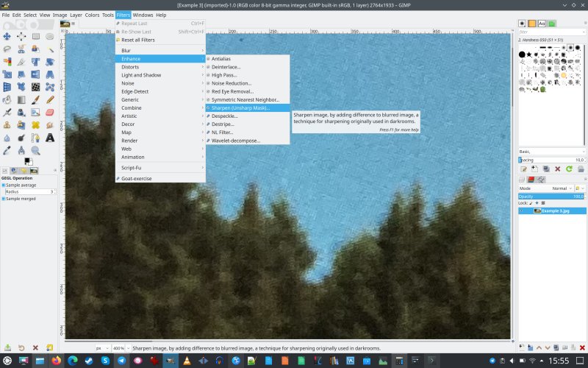The image size is (588, 368).
Task: Click the 15:55 clock in system tray
Action: [x=559, y=361]
